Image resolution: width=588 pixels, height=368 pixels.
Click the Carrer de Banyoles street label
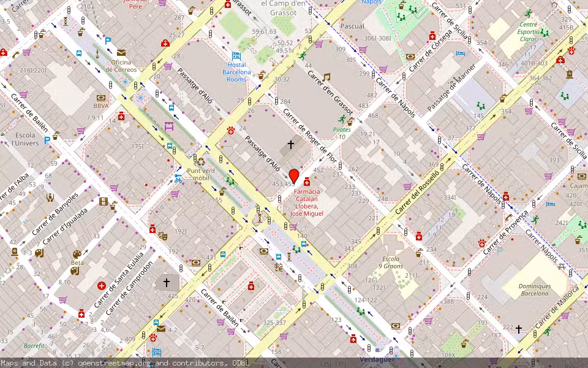tap(55, 214)
